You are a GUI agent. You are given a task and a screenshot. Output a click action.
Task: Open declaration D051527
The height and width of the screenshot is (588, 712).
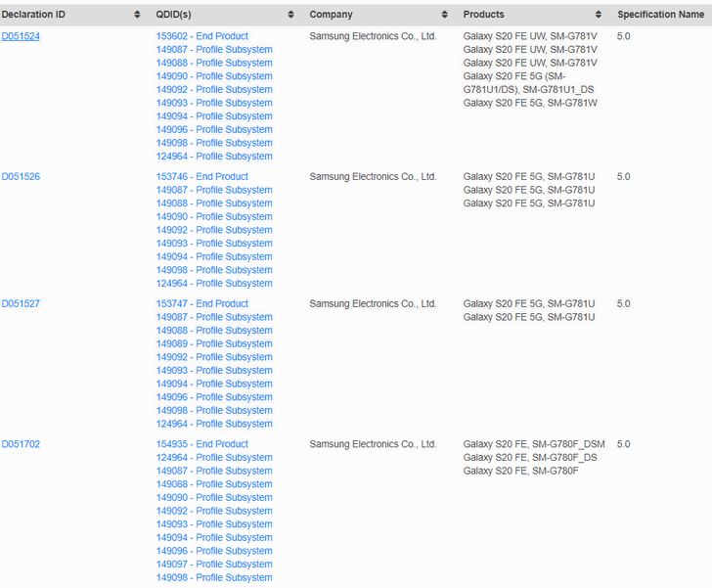click(x=21, y=303)
